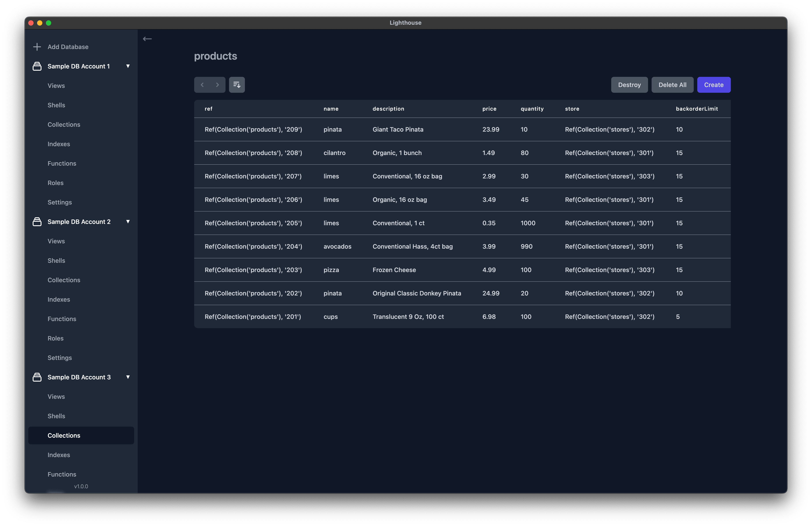
Task: Click the store column header
Action: (x=572, y=109)
